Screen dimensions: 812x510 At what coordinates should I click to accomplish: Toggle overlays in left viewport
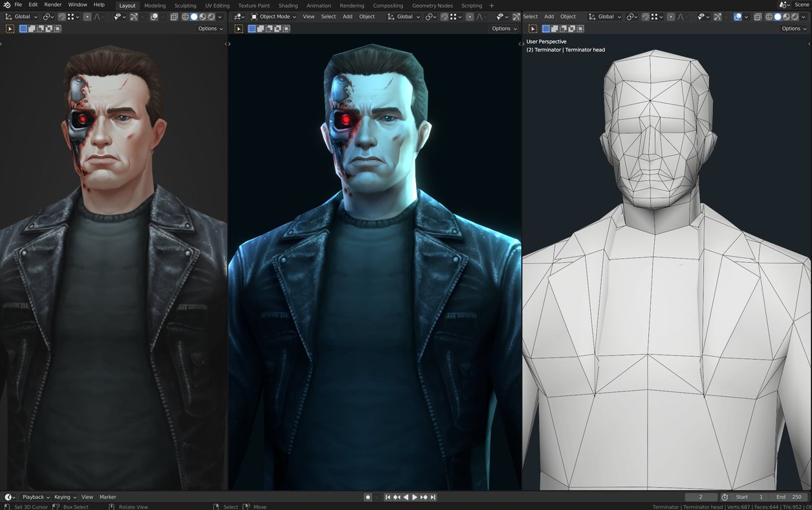(154, 17)
